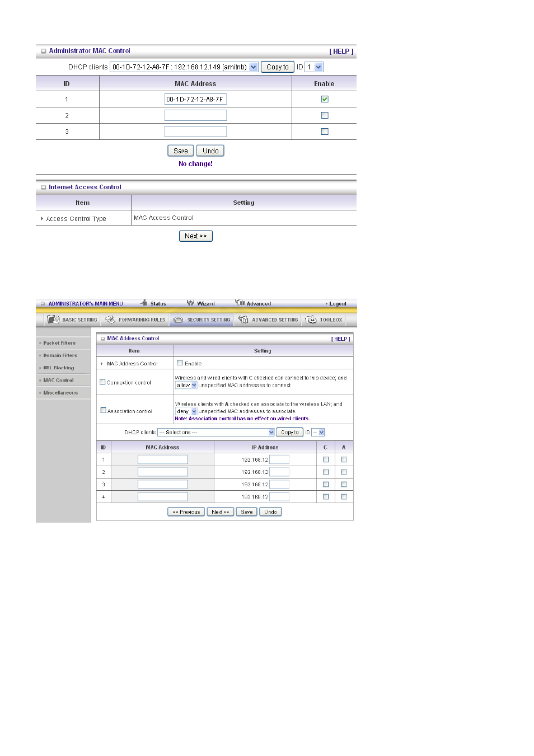
Task: Click the Logout link
Action: point(338,304)
